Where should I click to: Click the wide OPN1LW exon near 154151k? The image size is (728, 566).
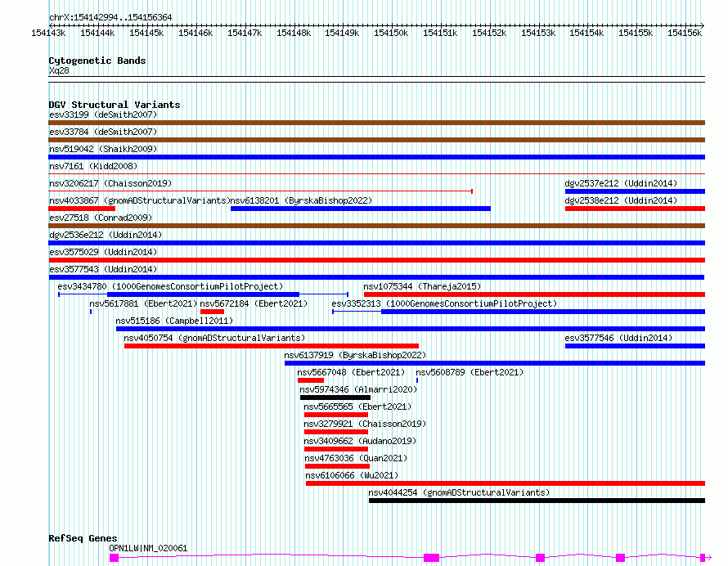pyautogui.click(x=431, y=558)
